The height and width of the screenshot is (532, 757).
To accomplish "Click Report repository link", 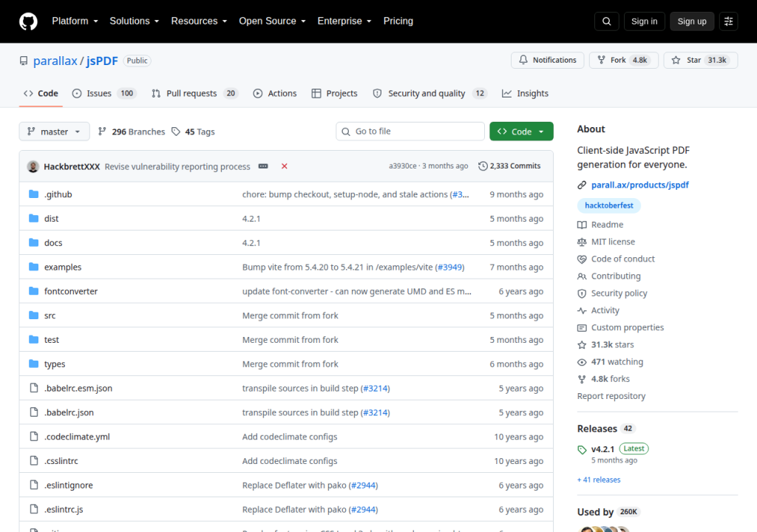I will pyautogui.click(x=611, y=396).
